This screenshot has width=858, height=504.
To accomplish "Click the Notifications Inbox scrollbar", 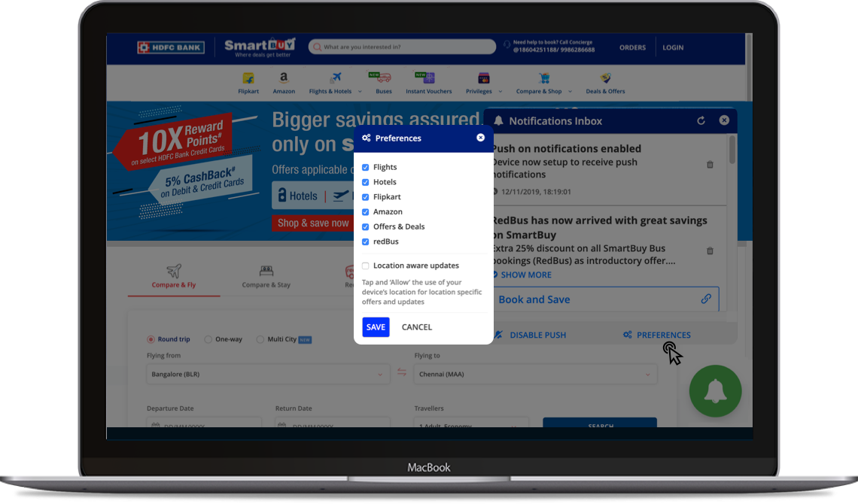I will 732,150.
